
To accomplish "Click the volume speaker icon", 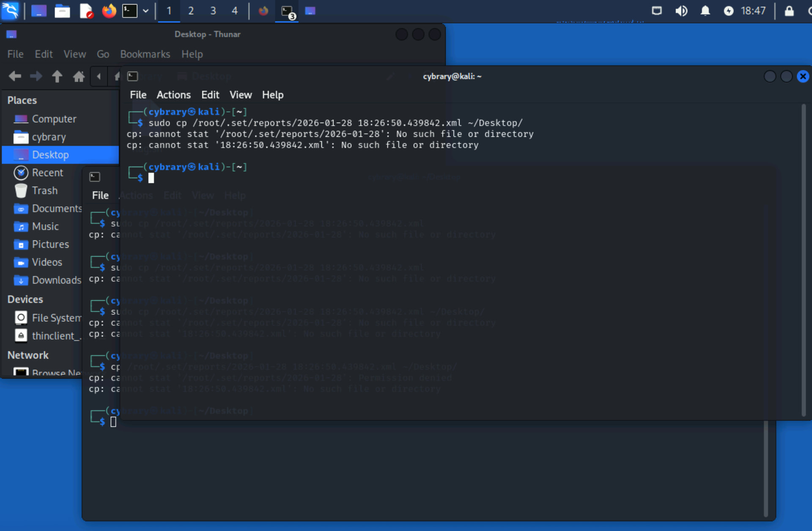I will [x=681, y=11].
